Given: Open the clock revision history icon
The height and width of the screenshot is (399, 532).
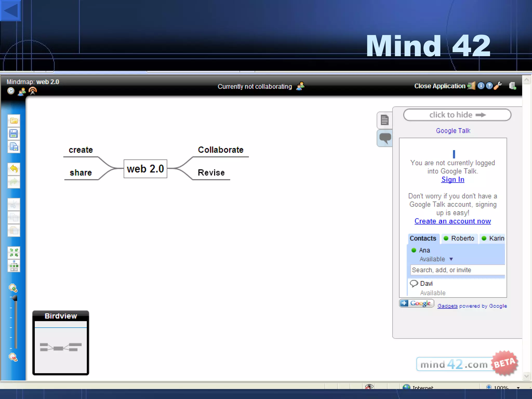Looking at the screenshot, I should (11, 91).
